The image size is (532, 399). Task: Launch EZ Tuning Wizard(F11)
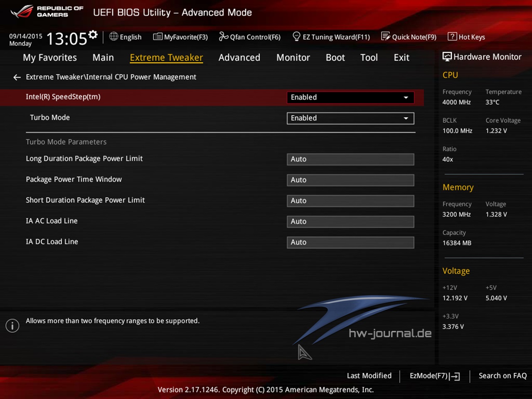point(331,37)
